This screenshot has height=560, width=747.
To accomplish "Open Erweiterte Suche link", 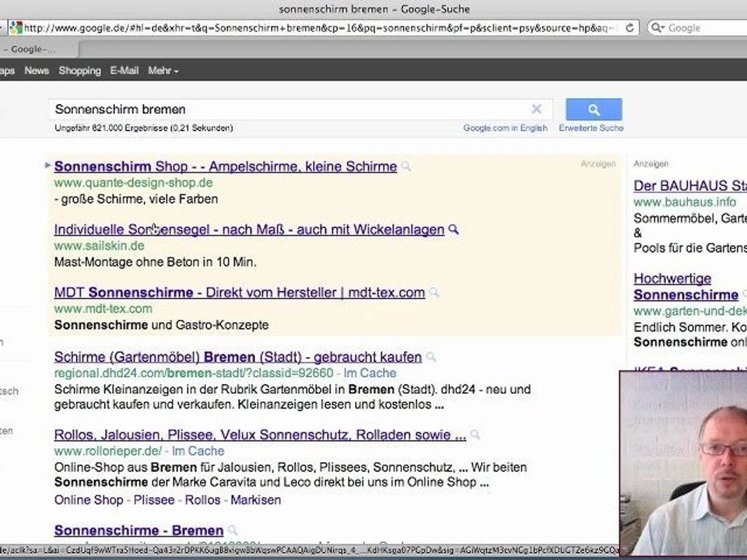I will [591, 128].
